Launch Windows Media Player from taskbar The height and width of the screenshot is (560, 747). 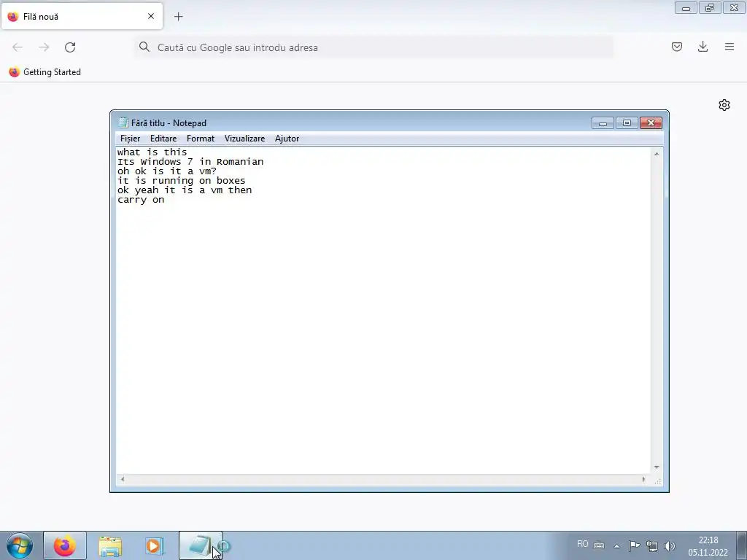[155, 545]
